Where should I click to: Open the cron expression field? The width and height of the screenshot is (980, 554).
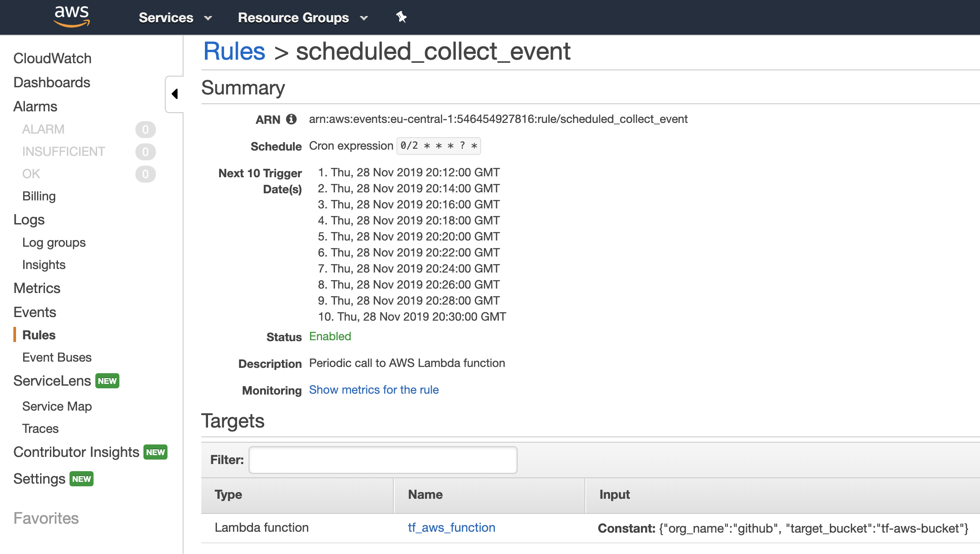pos(438,146)
